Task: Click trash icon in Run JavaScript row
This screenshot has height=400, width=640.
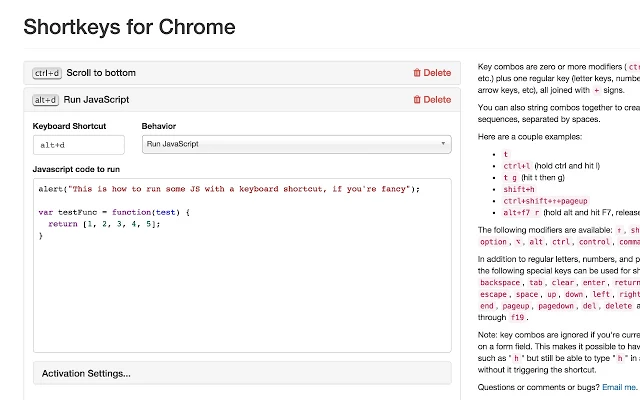Action: point(417,100)
